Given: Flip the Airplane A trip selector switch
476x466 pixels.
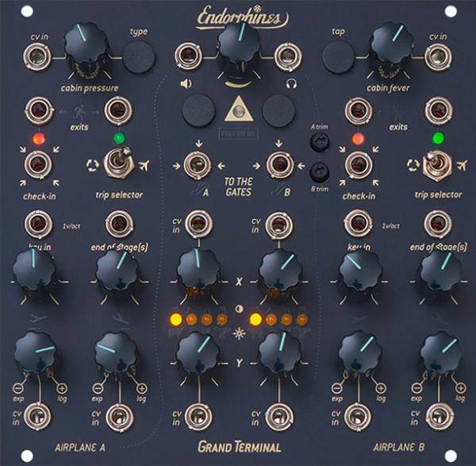Looking at the screenshot, I should (119, 163).
